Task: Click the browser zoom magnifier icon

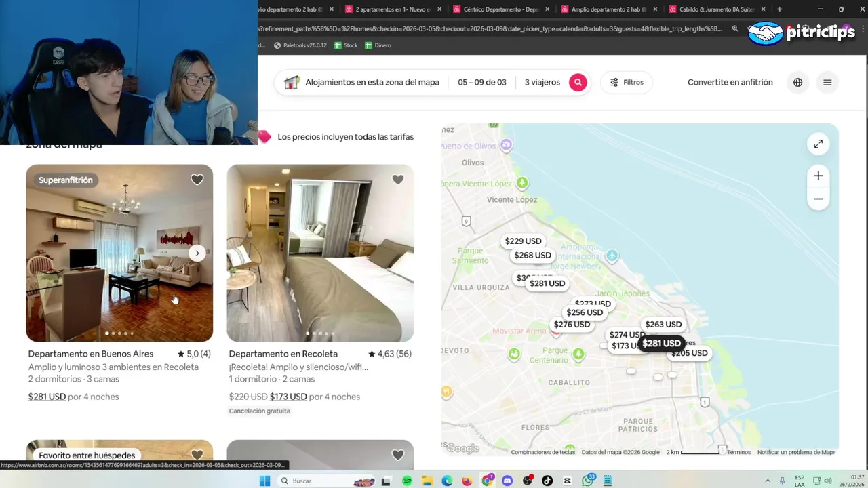Action: (735, 28)
